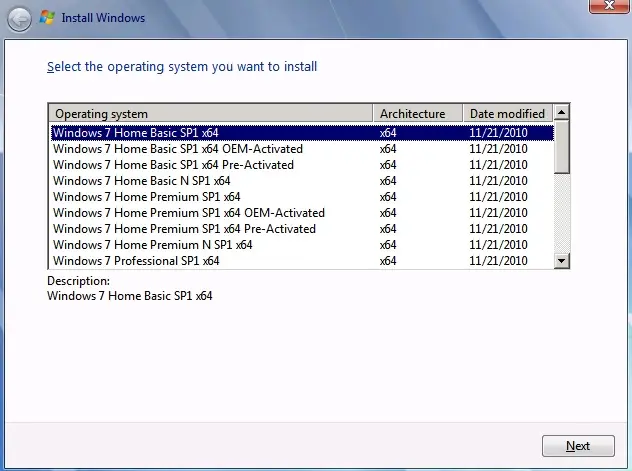Screen dimensions: 632x471
Task: Sort by Operating system column header
Action: tap(210, 114)
